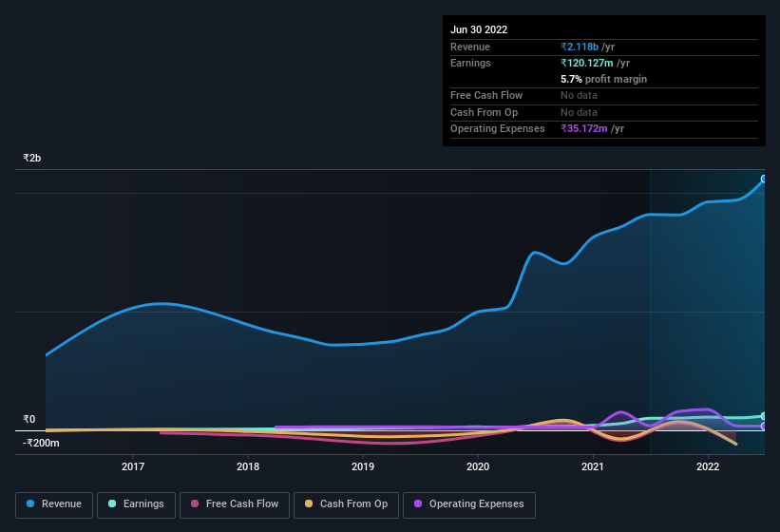The width and height of the screenshot is (780, 532).
Task: Click the Free Cash Flow row in tooltip
Action: tap(604, 95)
